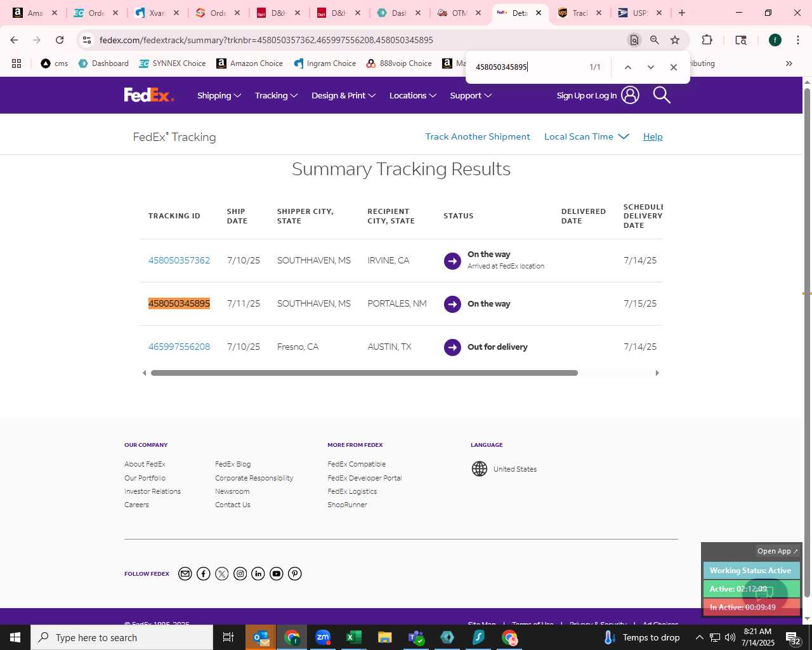This screenshot has width=812, height=650.
Task: Open Excel from the taskbar
Action: pyautogui.click(x=354, y=637)
